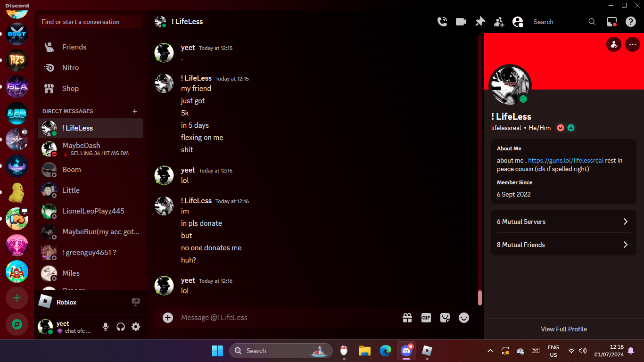
Task: Expand 8 Mutual Friends
Action: click(x=564, y=245)
